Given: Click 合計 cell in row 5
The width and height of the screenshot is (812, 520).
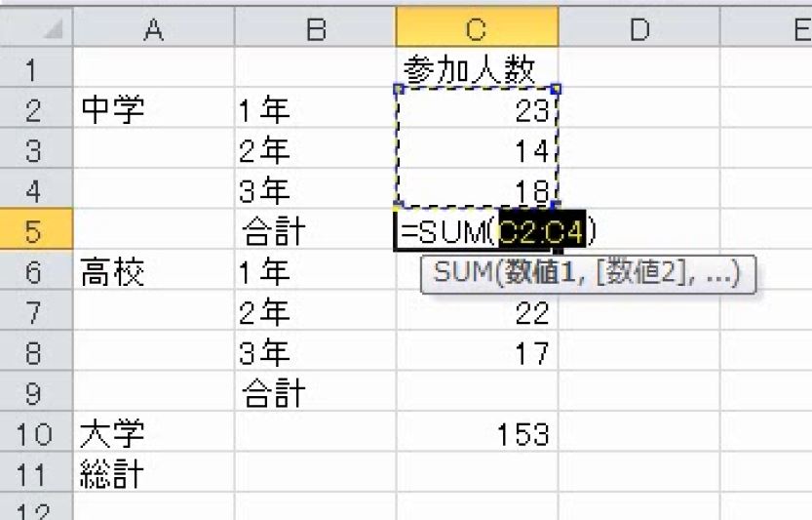Looking at the screenshot, I should [316, 229].
